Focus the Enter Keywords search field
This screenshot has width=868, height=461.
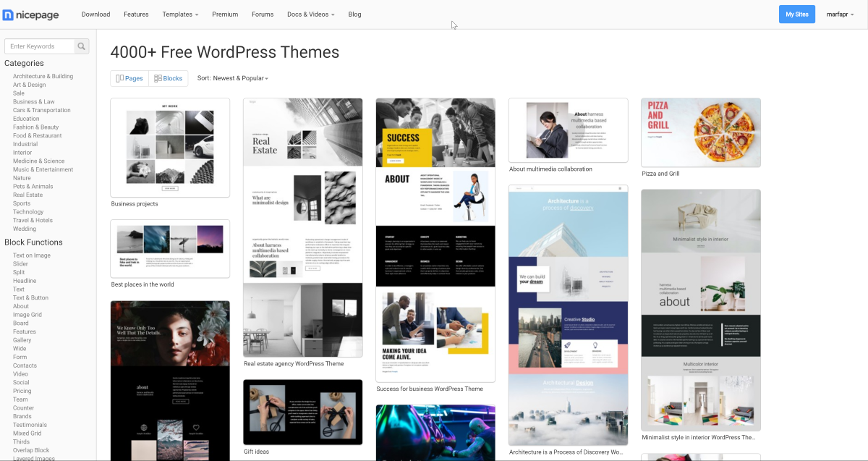(x=40, y=46)
